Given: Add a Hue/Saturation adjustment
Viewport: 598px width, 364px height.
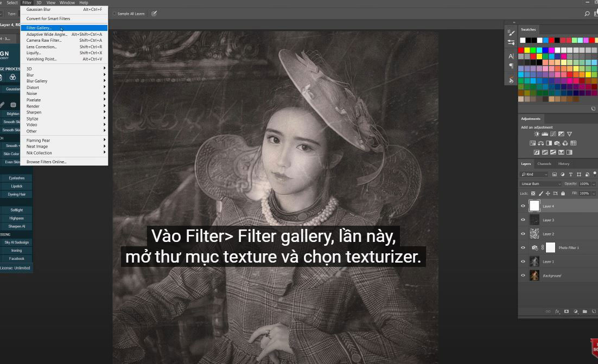Looking at the screenshot, I should click(532, 143).
